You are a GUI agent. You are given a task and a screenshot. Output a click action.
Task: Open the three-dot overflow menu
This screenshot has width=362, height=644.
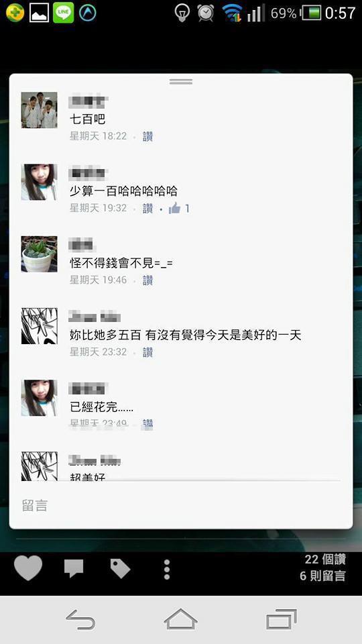tap(167, 570)
